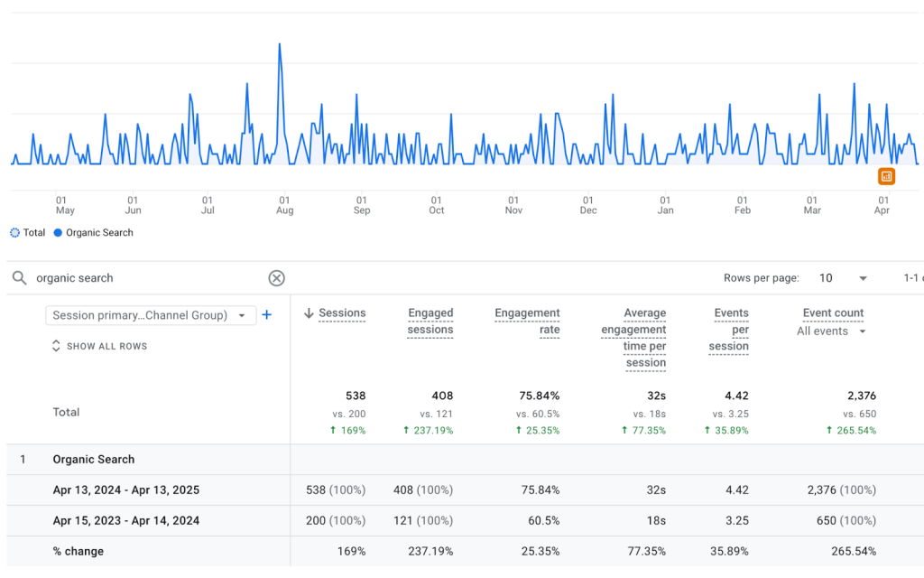
Task: Click the August peak on the line chart
Action: (x=280, y=45)
